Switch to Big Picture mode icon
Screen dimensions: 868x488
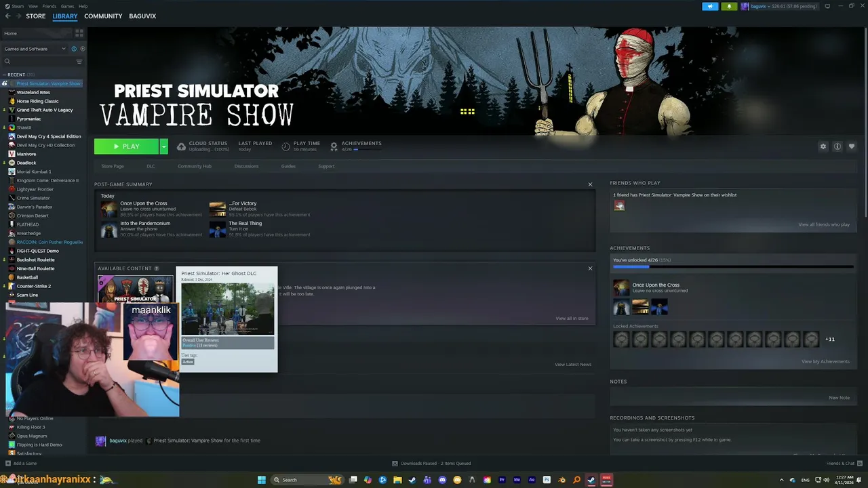(827, 6)
